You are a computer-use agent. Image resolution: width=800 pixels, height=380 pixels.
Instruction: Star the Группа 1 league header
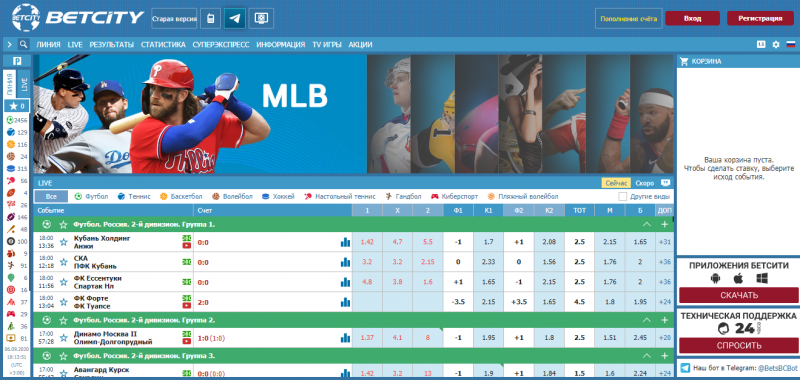[63, 224]
